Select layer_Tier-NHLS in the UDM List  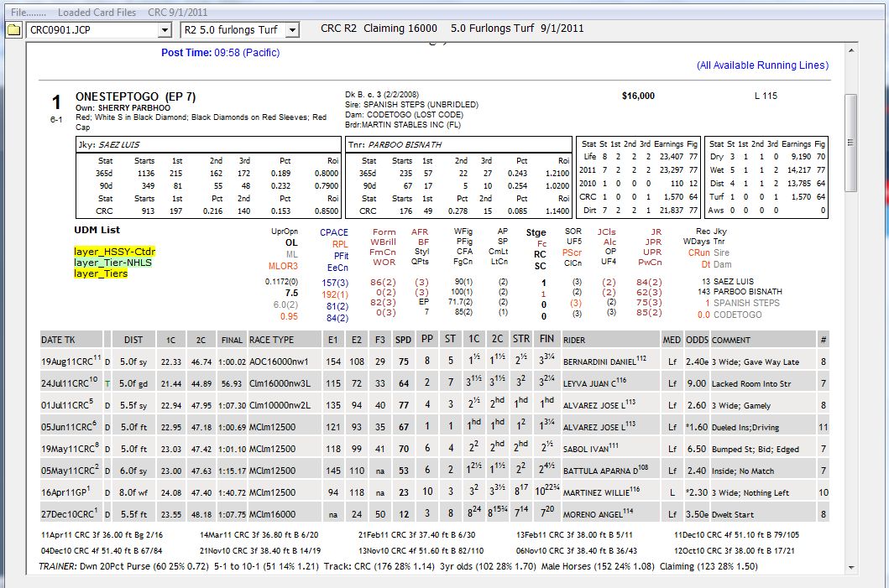112,263
